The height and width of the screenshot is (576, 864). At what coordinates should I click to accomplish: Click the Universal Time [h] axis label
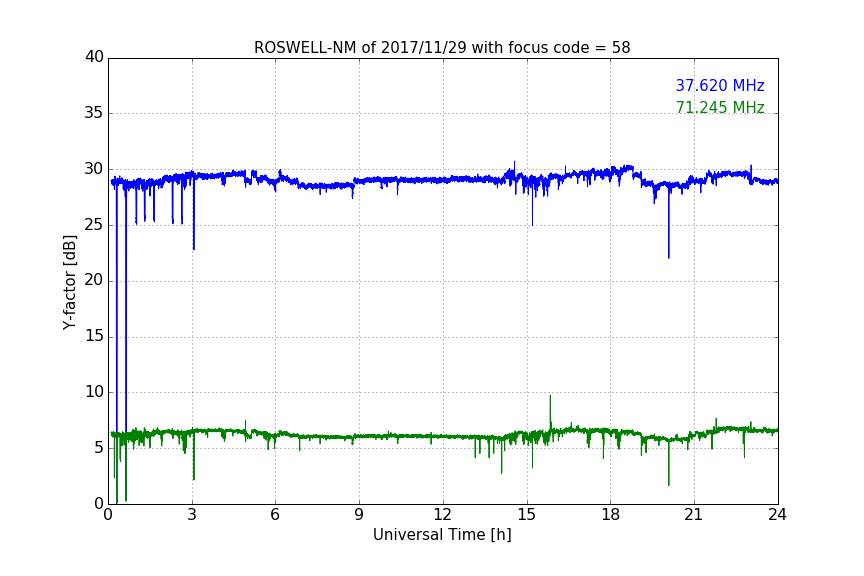tap(442, 535)
